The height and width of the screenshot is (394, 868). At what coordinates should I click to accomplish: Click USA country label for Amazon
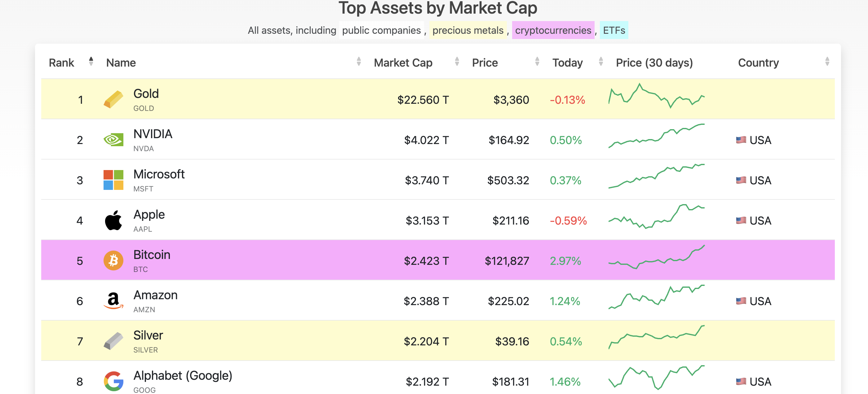[x=760, y=301]
